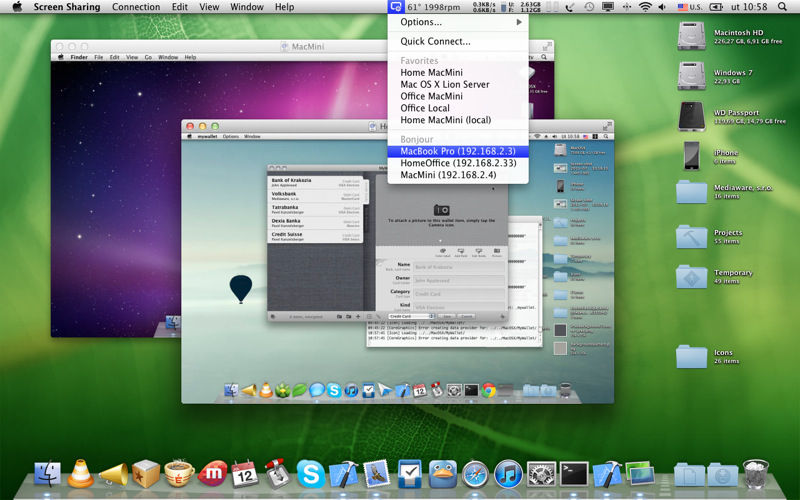Open the Help menu in main menu bar
800x500 pixels.
(x=284, y=7)
